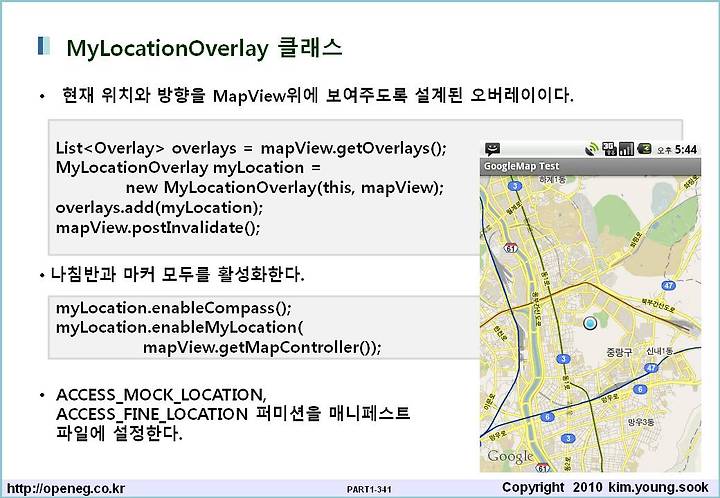Click route 47 marker next to 신내1동
Viewport: 720px width, 498px height.
coord(651,368)
